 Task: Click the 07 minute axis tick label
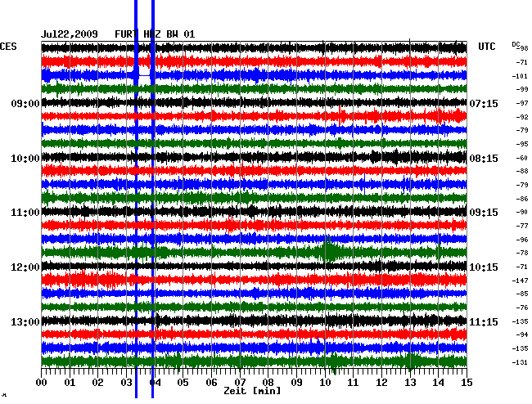tap(240, 383)
